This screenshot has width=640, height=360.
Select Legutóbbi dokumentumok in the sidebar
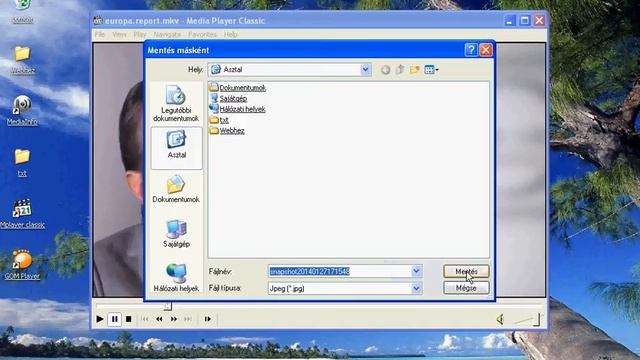[x=176, y=104]
